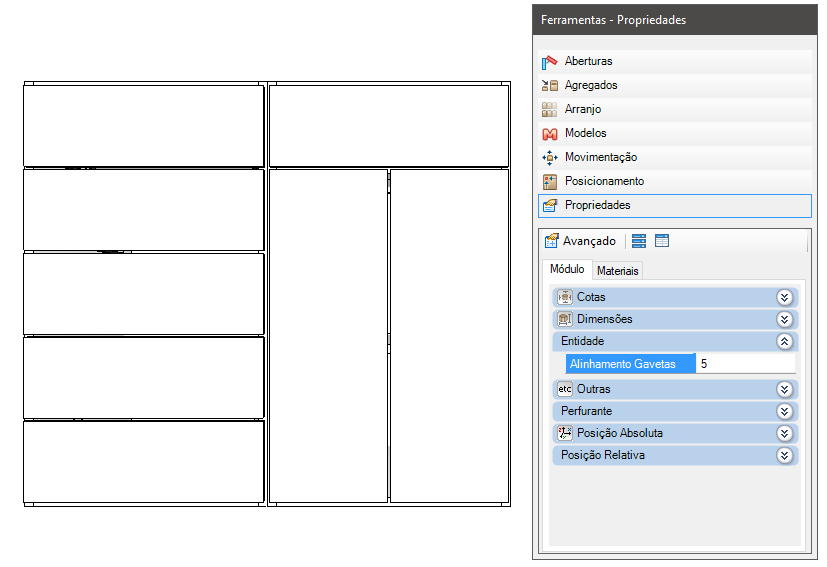Click the Entidade section header text
This screenshot has width=827, height=567.
pos(582,342)
